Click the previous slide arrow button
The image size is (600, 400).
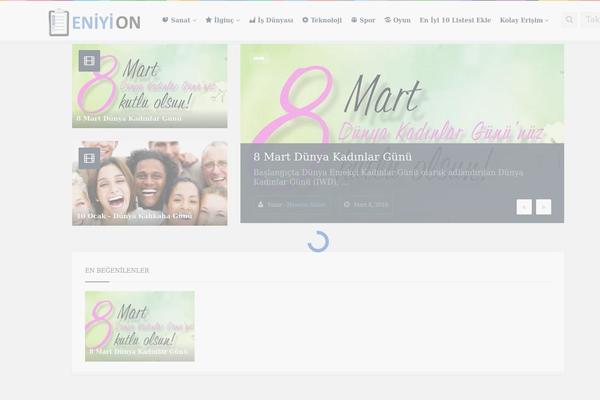524,207
